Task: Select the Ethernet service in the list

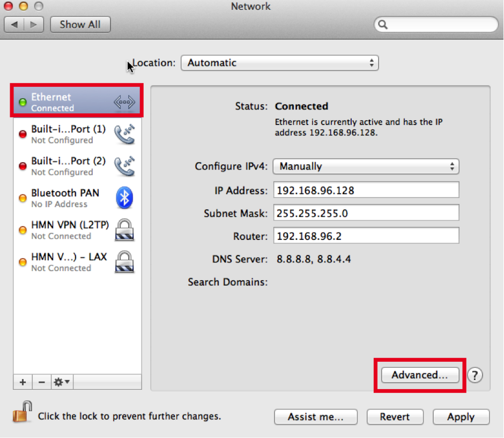Action: pos(77,101)
